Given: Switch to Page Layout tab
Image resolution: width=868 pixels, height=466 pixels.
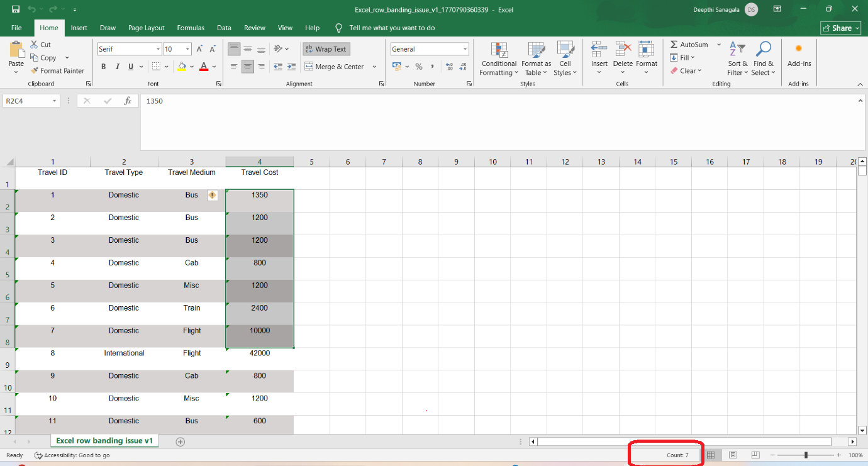Looking at the screenshot, I should point(146,28).
